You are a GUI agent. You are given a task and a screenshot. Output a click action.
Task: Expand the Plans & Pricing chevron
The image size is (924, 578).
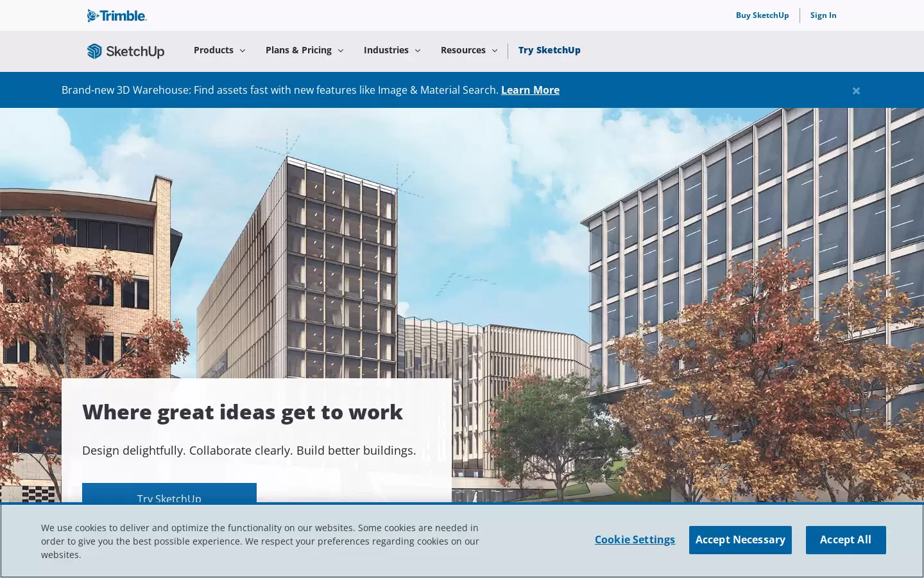tap(341, 51)
